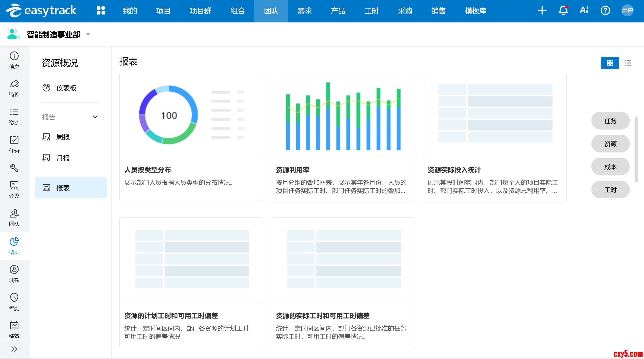Click the 成本 filter button
644x359 pixels.
(x=610, y=167)
